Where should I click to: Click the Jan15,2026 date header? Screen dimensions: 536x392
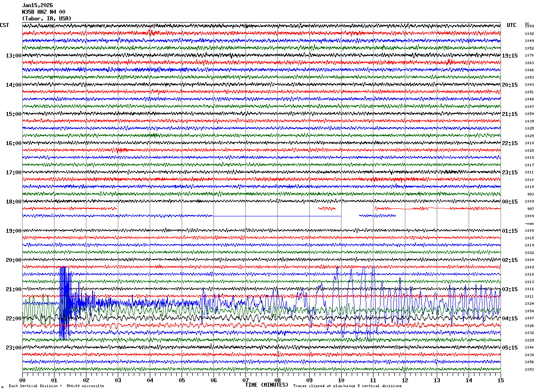(37, 5)
